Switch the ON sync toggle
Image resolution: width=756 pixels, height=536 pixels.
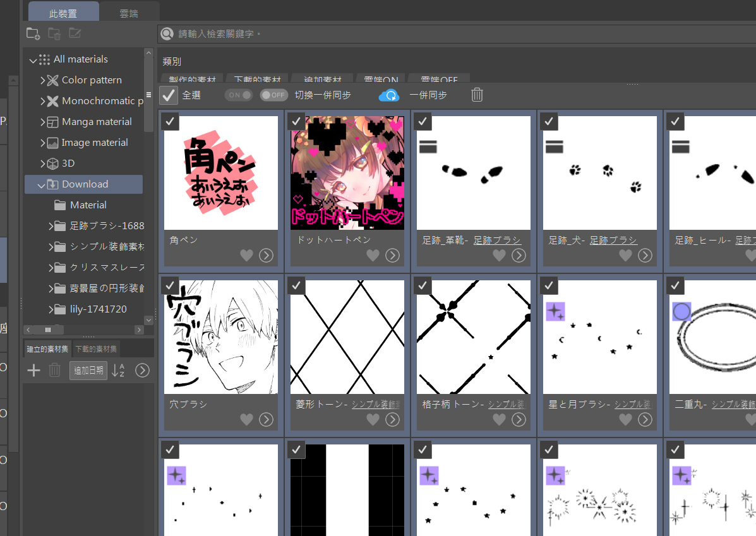click(238, 95)
